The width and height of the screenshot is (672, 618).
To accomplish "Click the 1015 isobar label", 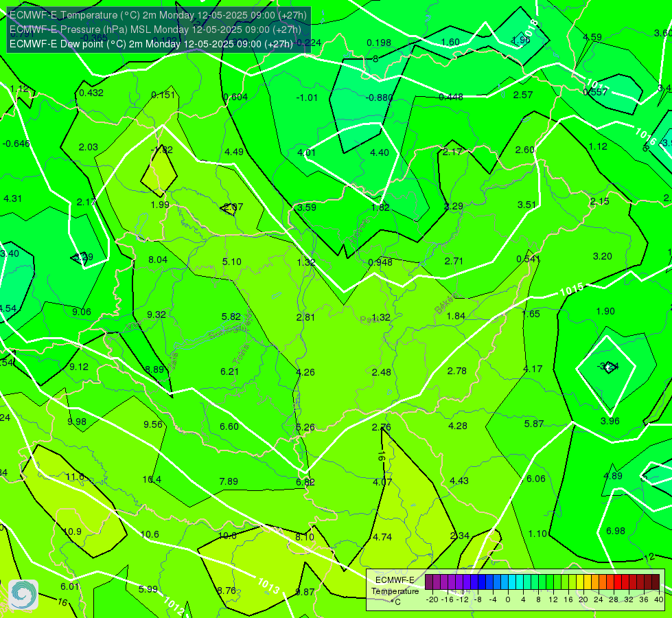I will (572, 290).
